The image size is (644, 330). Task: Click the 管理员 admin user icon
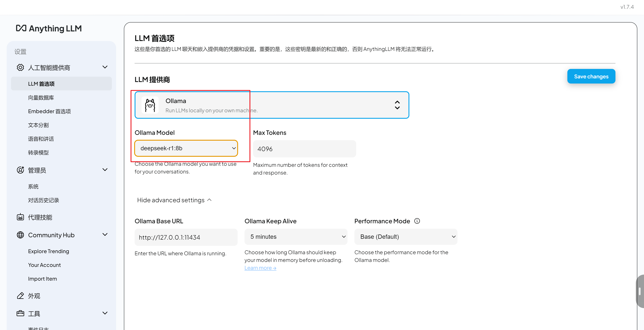click(20, 170)
